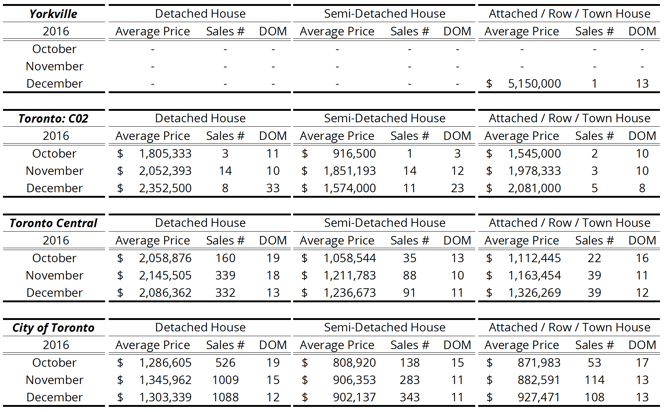
Task: Click the 1,211,783 price cell
Action: (350, 275)
